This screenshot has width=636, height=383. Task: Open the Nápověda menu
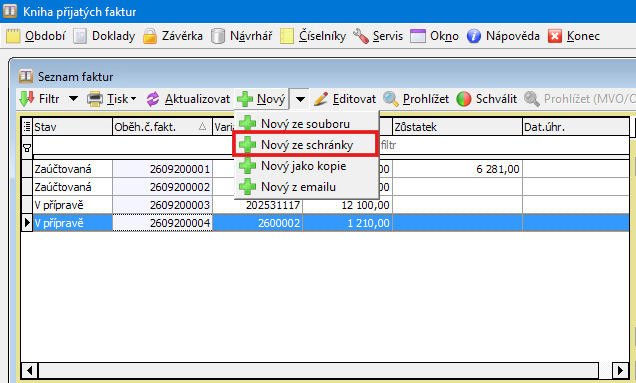coord(503,36)
